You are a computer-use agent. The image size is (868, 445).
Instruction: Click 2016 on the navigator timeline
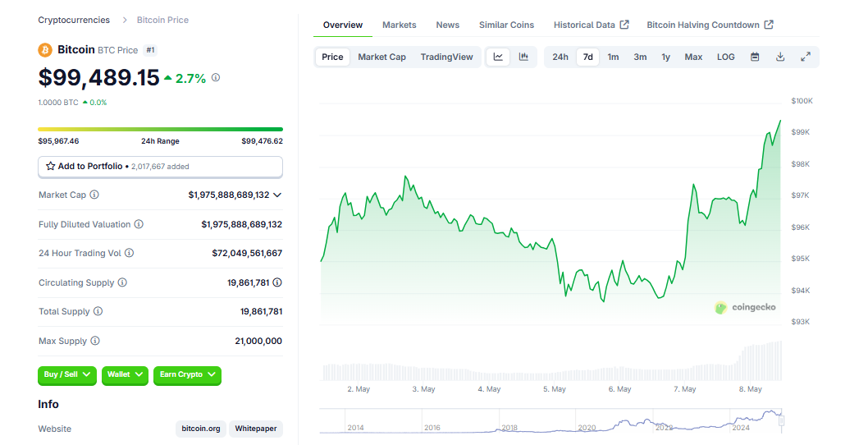tap(432, 427)
